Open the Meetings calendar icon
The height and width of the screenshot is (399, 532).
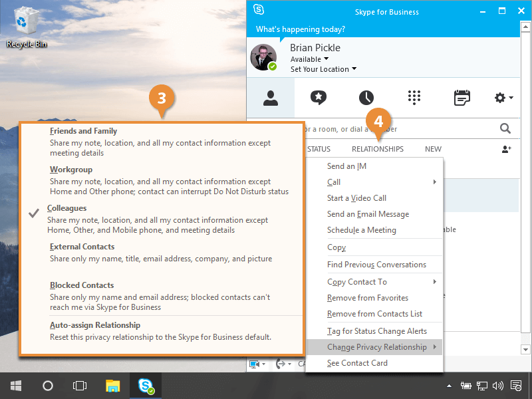462,98
